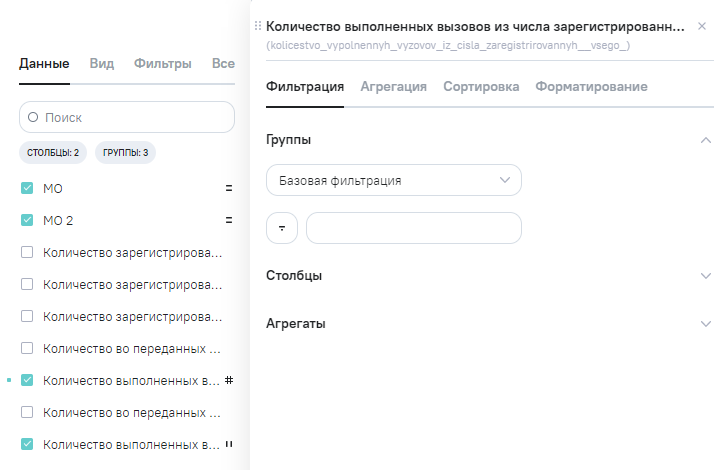Click the drag handle beside the panel title

click(x=258, y=26)
